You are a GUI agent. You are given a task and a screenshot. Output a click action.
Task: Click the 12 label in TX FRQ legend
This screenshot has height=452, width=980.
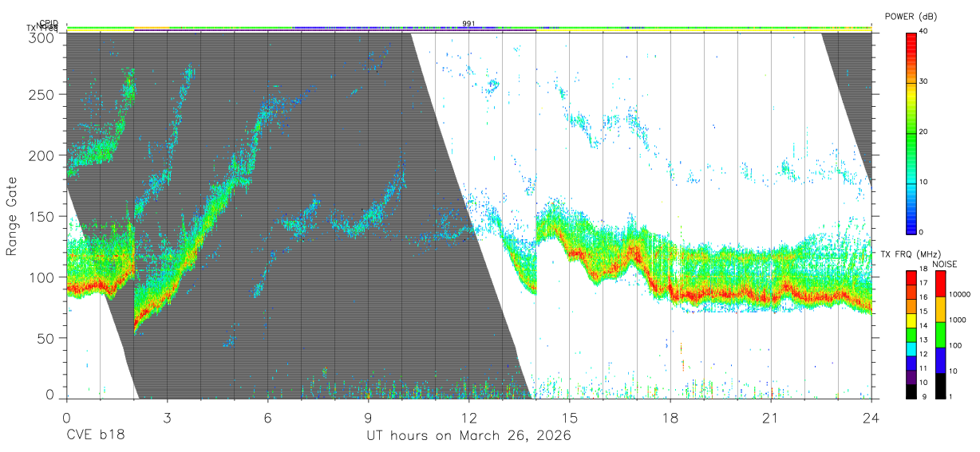click(924, 354)
